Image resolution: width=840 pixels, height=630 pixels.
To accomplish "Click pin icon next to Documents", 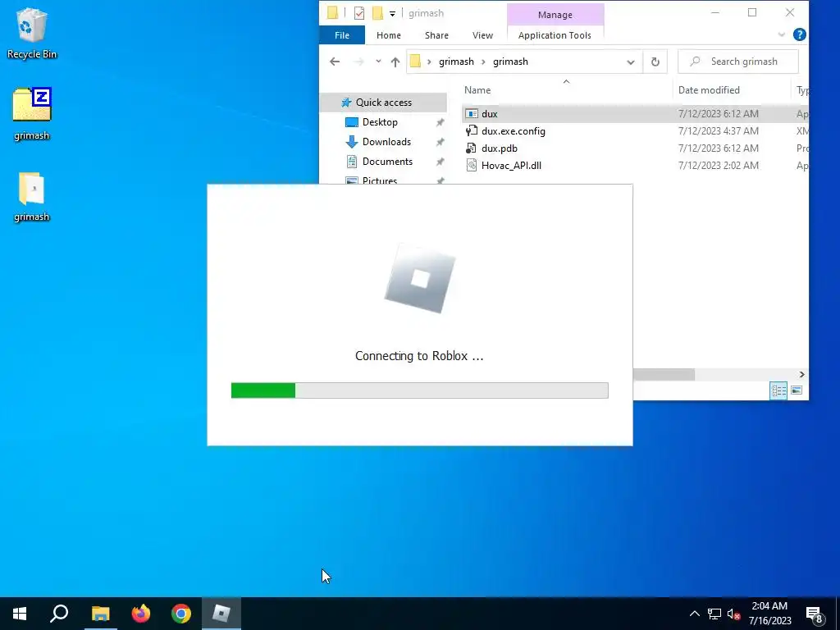I will click(440, 162).
